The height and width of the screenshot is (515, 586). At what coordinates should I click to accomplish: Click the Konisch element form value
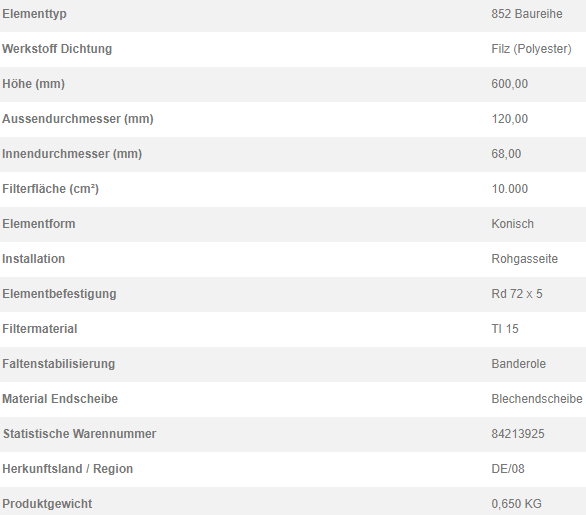(512, 224)
